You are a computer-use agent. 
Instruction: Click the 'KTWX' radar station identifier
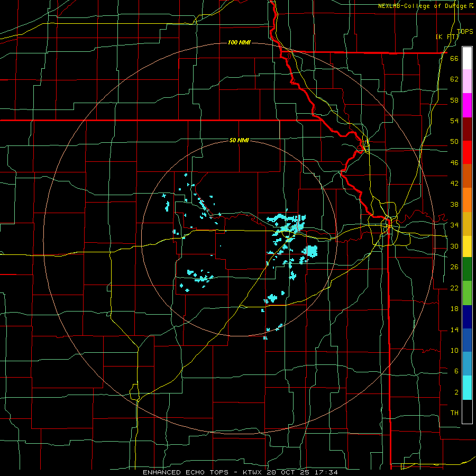253,472
